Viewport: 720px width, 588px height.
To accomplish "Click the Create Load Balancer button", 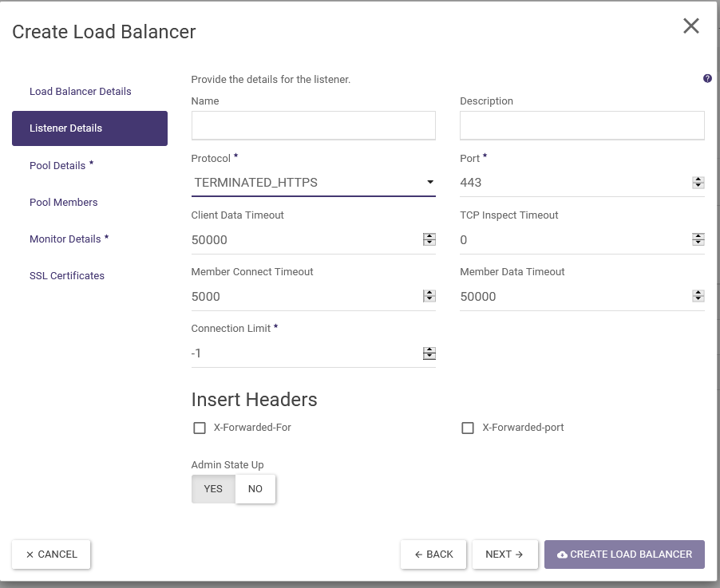I will coord(624,554).
